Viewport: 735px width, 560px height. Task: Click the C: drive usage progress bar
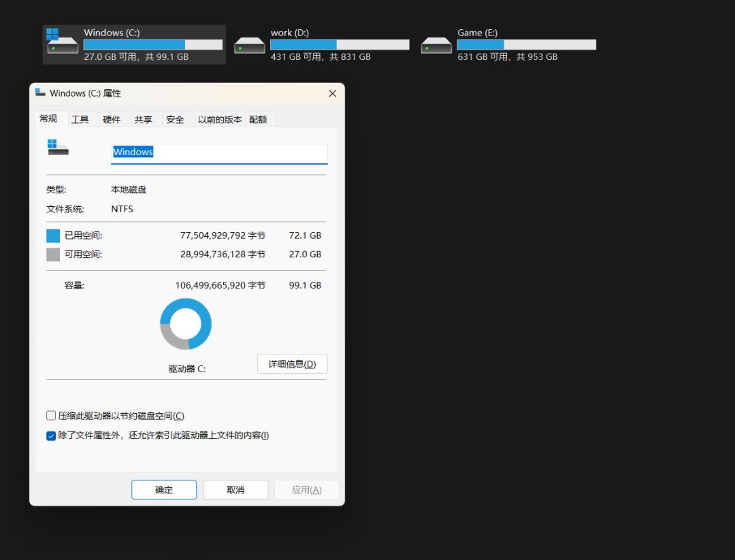coord(153,45)
